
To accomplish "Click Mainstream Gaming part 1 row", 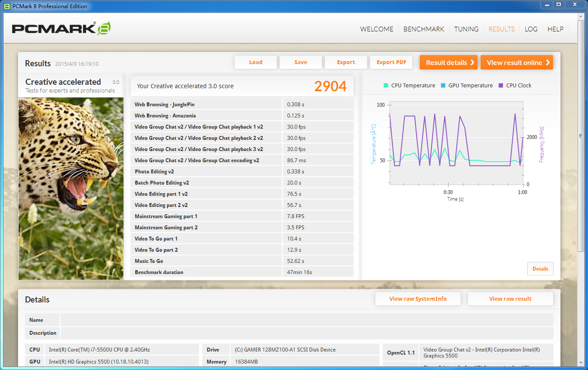I will click(x=242, y=216).
